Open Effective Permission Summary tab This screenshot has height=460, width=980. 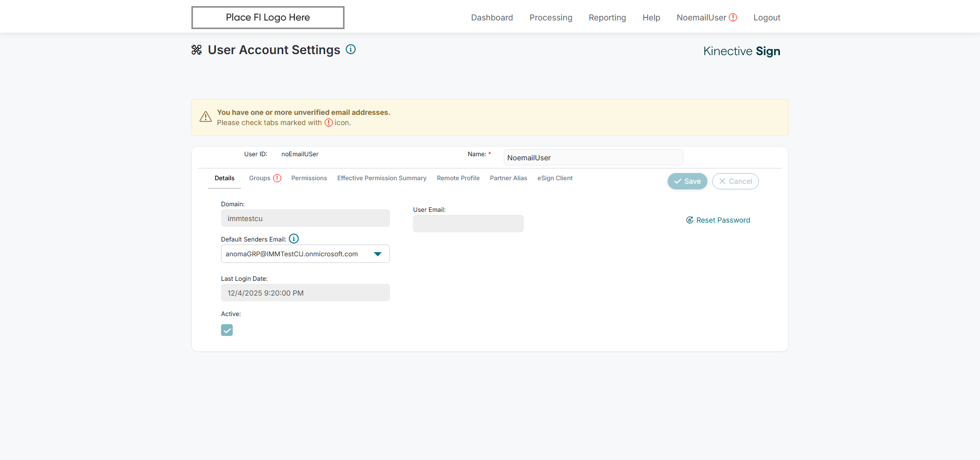click(x=382, y=178)
